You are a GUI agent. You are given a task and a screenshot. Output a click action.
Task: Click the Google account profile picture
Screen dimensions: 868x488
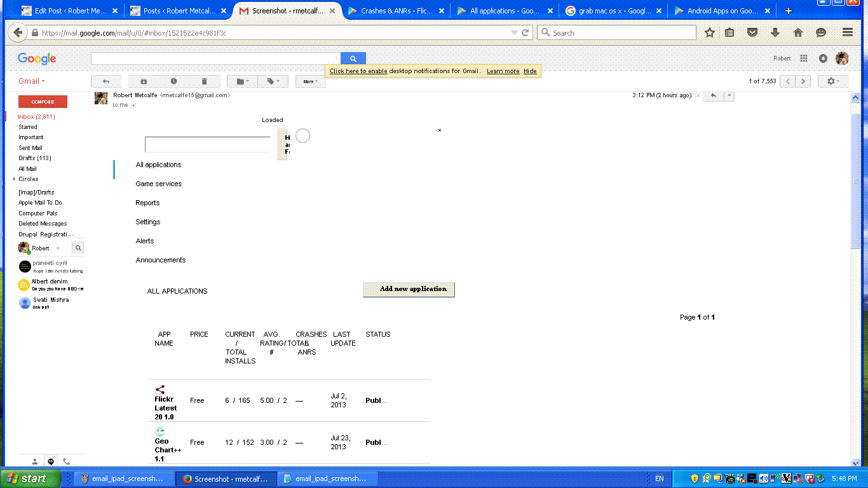pos(842,58)
